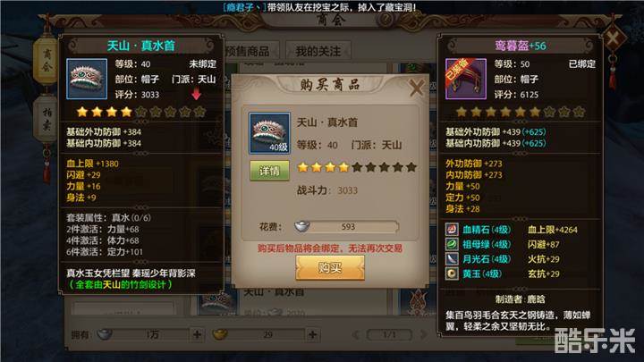This screenshot has height=362, width=644.
Task: Click the 详情 details button
Action: (269, 171)
